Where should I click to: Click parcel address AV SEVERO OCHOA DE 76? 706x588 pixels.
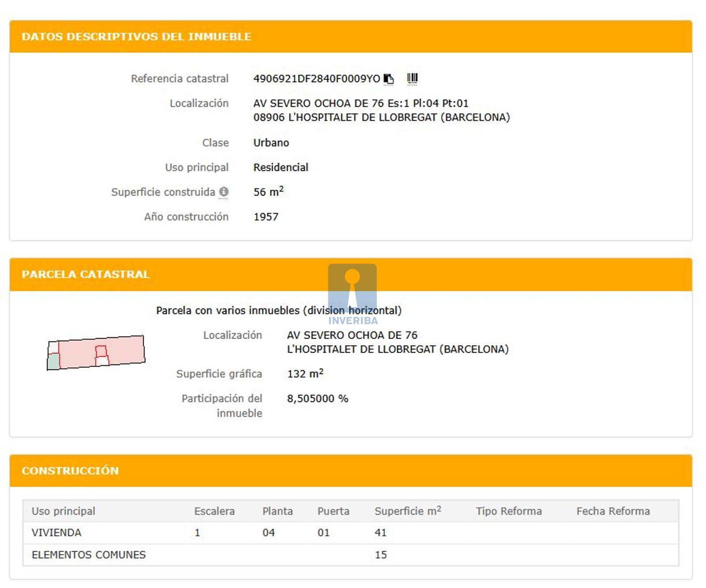coord(352,335)
